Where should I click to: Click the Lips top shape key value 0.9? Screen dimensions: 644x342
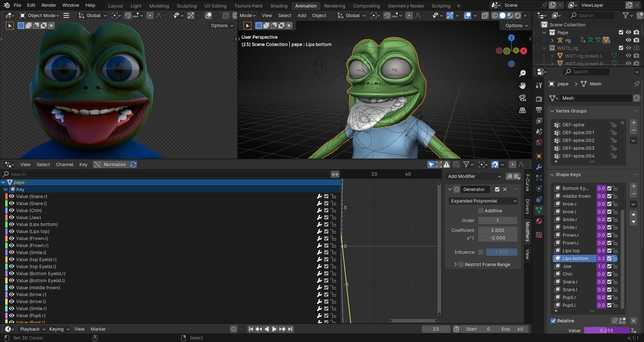click(x=601, y=251)
